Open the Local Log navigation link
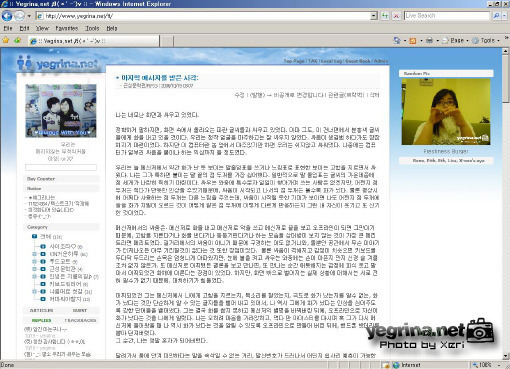510x369 pixels. coord(332,61)
